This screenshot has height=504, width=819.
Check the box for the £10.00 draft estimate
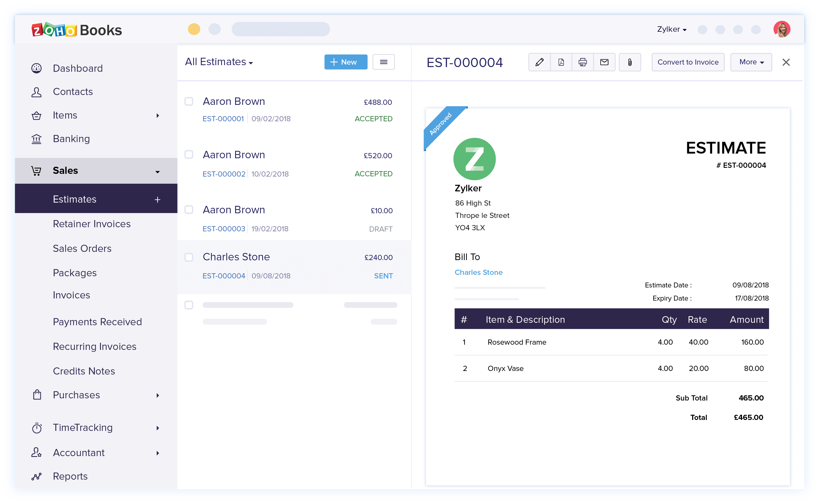[189, 210]
